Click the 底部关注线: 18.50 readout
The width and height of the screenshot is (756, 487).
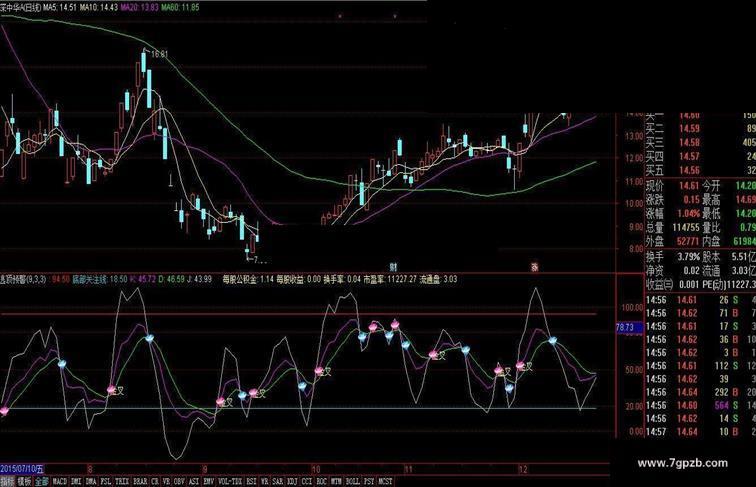(100, 279)
